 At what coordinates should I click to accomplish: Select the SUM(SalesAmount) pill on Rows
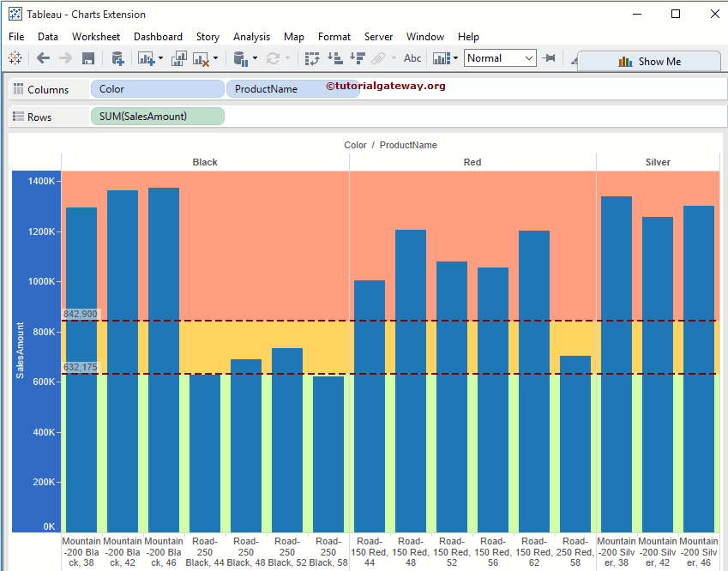(x=157, y=116)
